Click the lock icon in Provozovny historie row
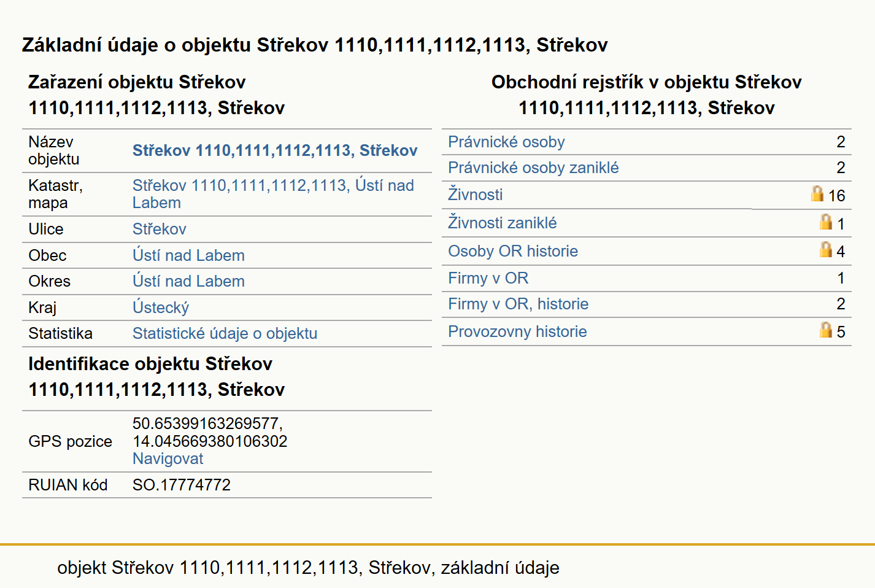Viewport: 875px width, 588px height. coord(826,330)
